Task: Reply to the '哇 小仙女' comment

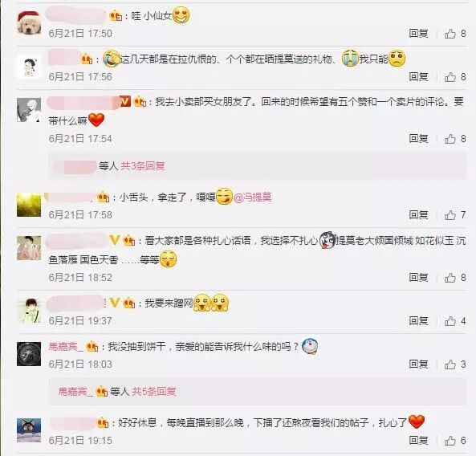Action: tap(418, 34)
